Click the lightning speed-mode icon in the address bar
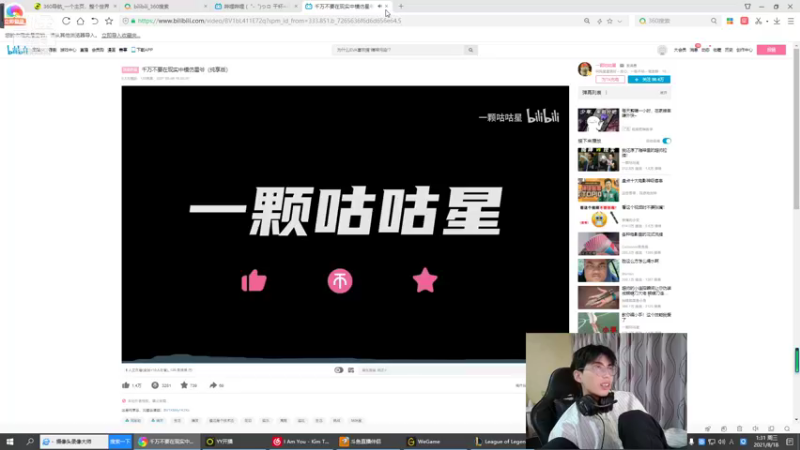This screenshot has width=800, height=450. tap(599, 21)
